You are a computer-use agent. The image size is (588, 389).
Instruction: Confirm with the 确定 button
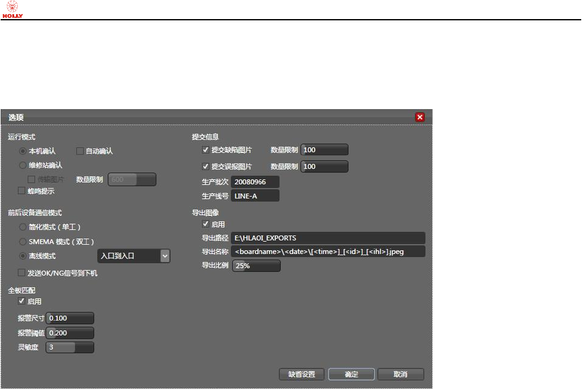[352, 374]
